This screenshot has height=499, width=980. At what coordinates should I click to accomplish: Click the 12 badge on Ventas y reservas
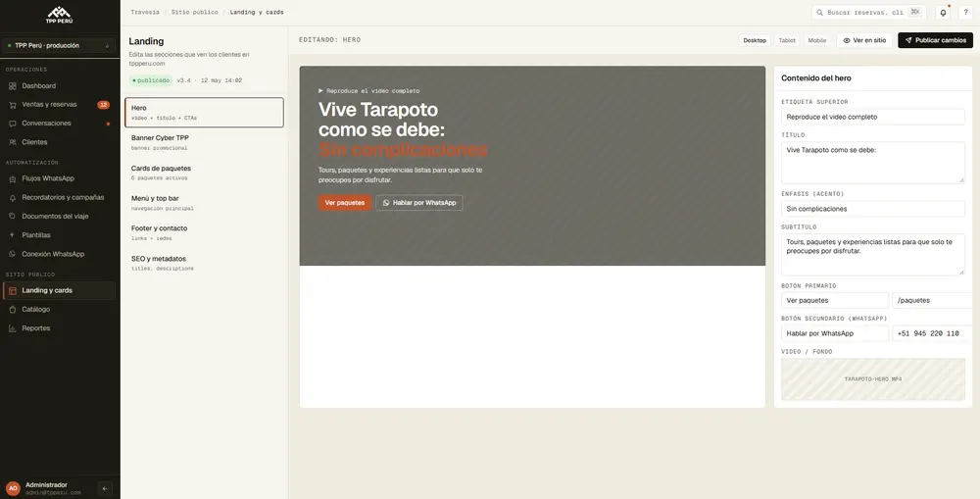pyautogui.click(x=103, y=105)
